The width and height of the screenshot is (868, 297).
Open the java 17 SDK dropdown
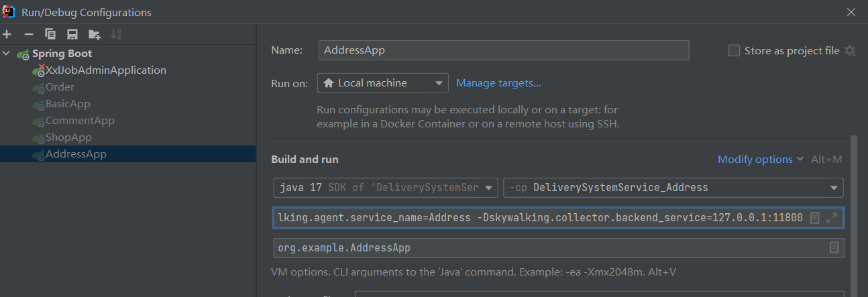(386, 188)
